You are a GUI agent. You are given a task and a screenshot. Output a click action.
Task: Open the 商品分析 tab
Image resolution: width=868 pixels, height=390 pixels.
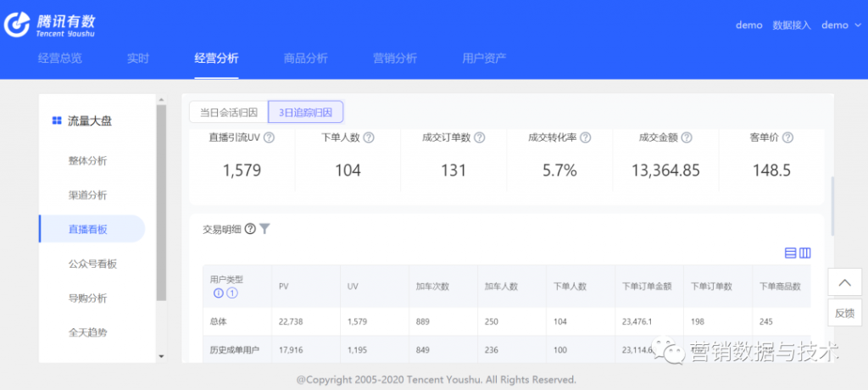coord(305,58)
